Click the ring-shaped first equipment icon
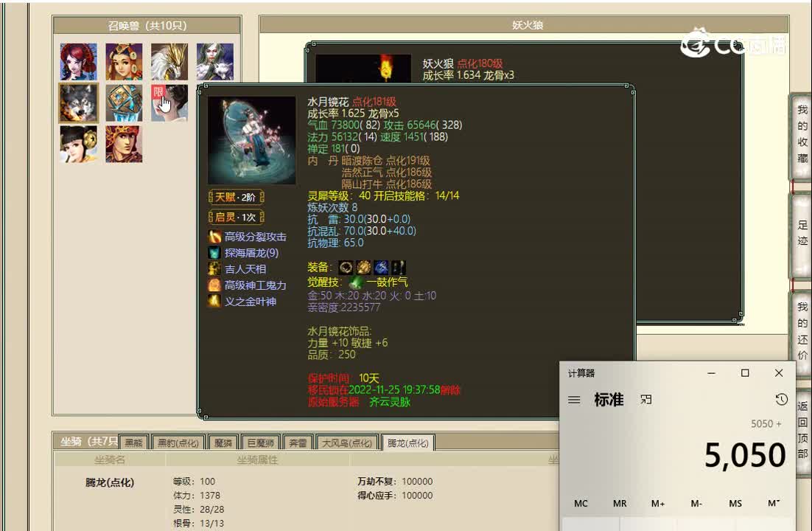This screenshot has width=812, height=531. pos(346,267)
